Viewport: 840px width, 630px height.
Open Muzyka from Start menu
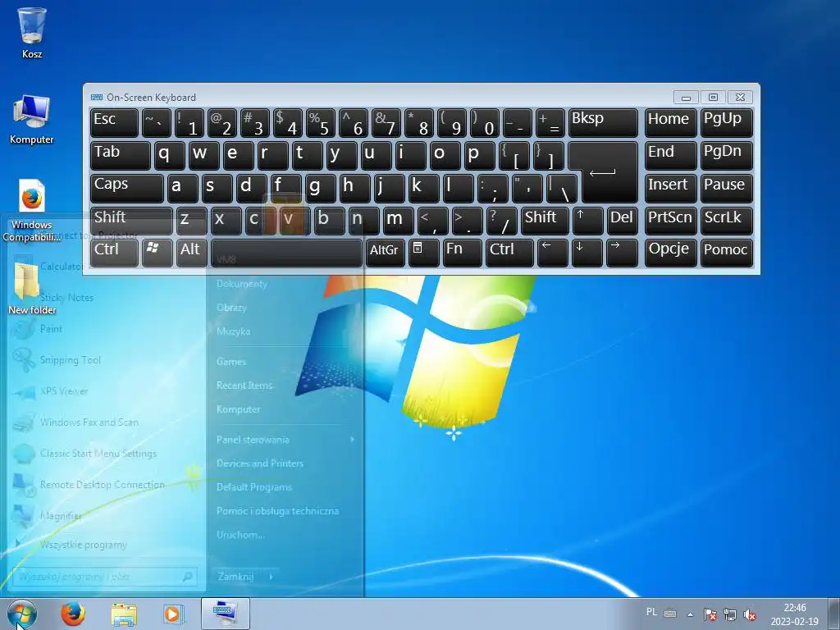[x=233, y=331]
